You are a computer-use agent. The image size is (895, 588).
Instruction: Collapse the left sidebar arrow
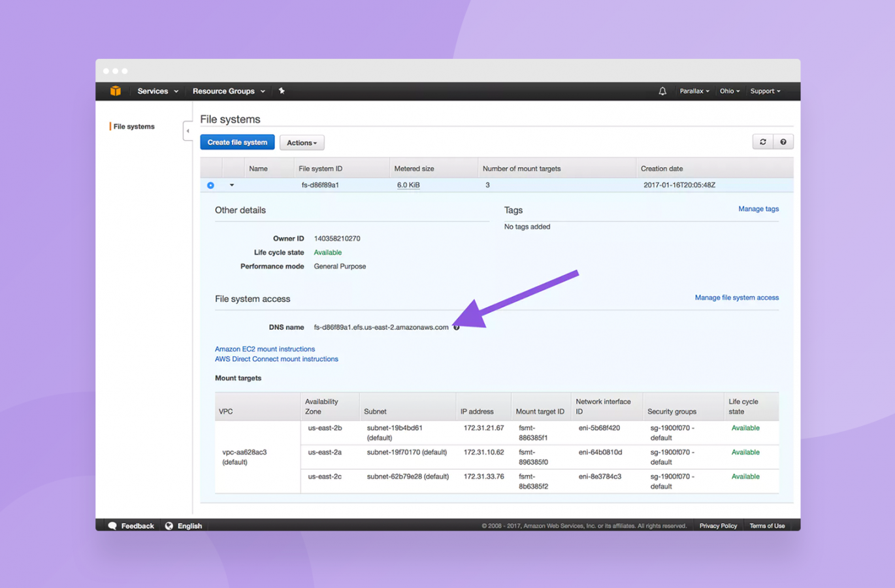tap(187, 131)
